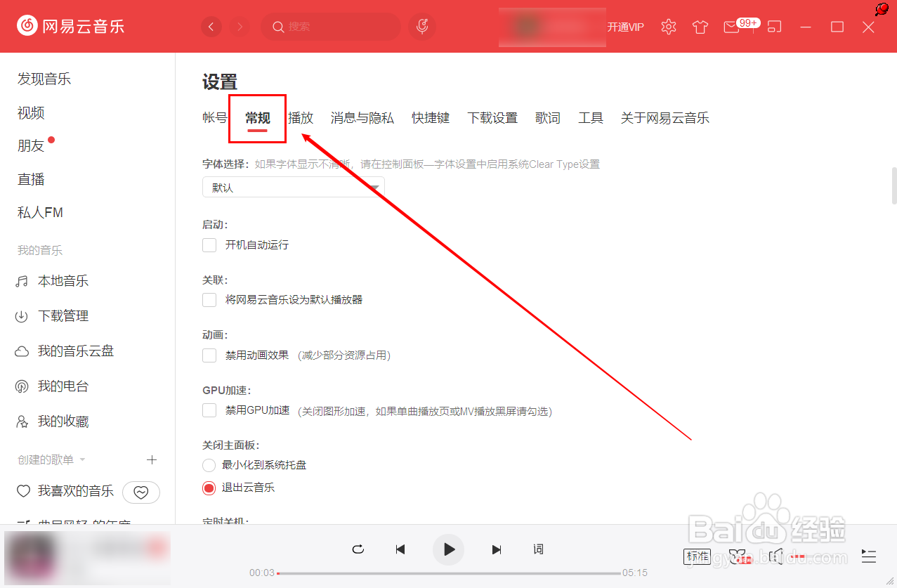Open 下载管理 download icon
The width and height of the screenshot is (897, 588).
coord(22,317)
